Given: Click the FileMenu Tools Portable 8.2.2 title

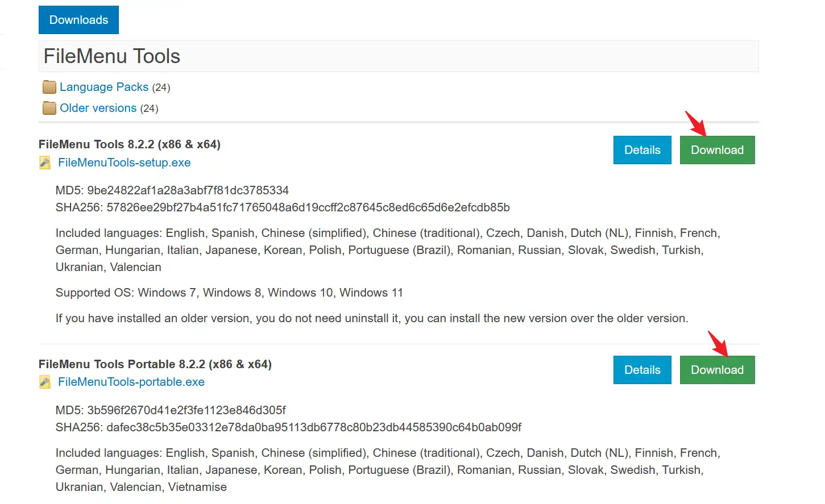Looking at the screenshot, I should point(155,364).
